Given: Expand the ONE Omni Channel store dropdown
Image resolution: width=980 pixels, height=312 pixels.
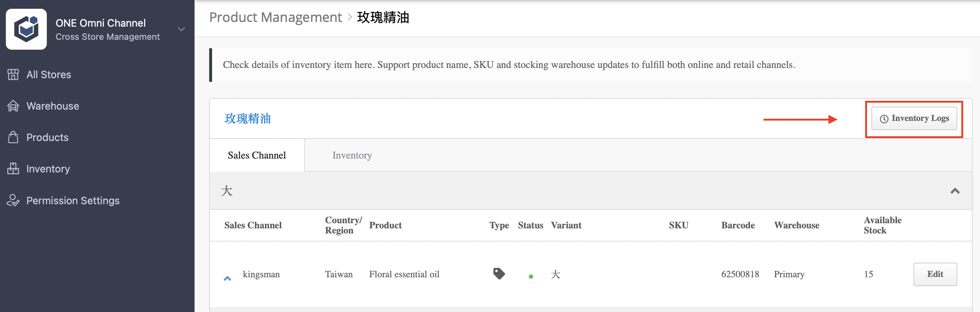Looking at the screenshot, I should click(181, 29).
